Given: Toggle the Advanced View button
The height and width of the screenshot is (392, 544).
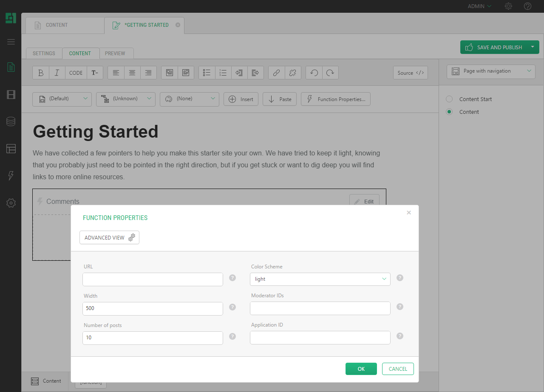Looking at the screenshot, I should tap(109, 237).
